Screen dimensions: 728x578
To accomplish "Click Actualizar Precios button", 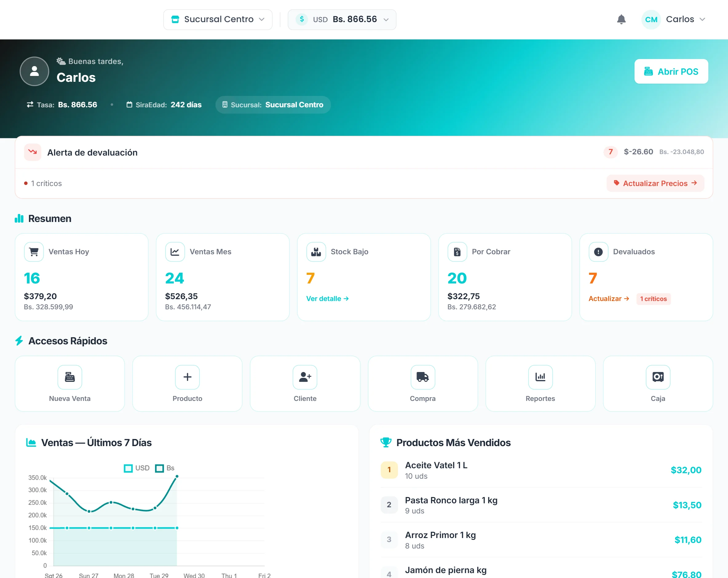I will click(655, 183).
